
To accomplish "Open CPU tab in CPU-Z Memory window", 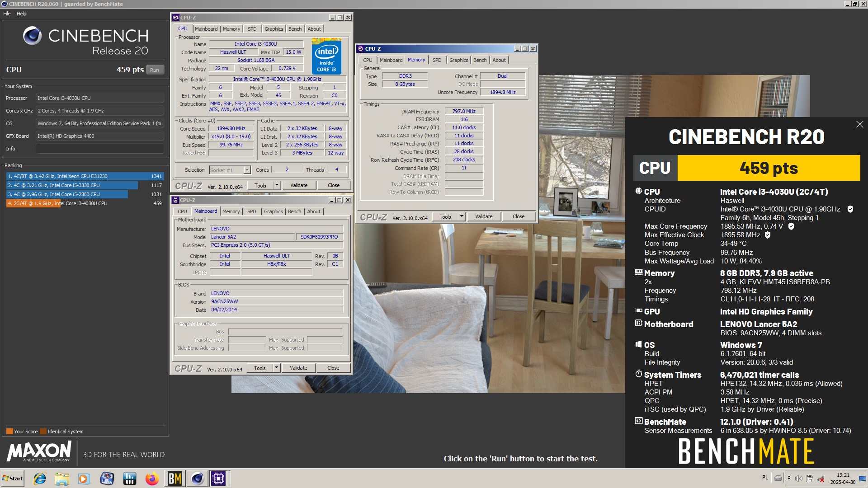I will click(368, 60).
